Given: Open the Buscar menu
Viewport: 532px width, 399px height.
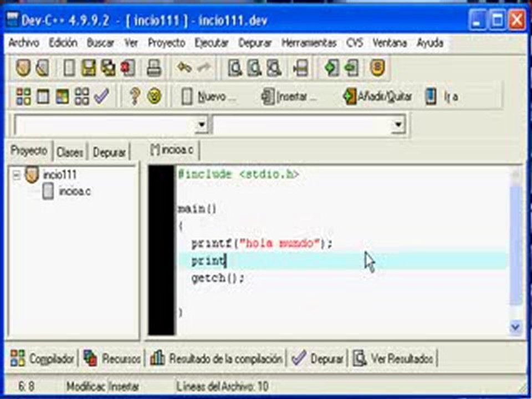Looking at the screenshot, I should [x=100, y=43].
